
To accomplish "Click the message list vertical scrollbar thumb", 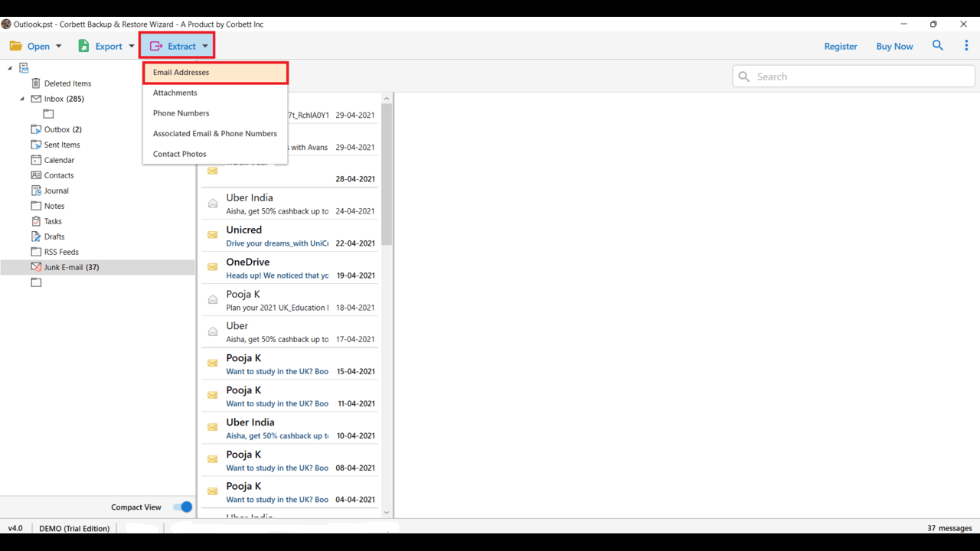I will 387,174.
